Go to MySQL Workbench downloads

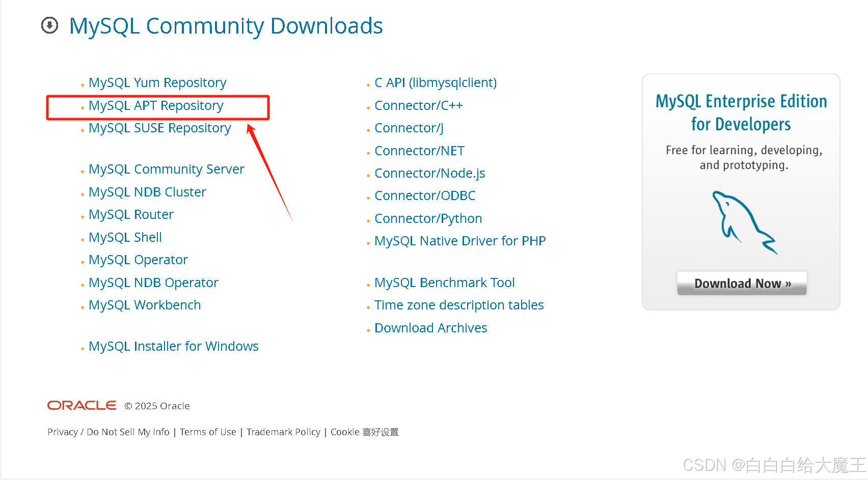pyautogui.click(x=145, y=305)
